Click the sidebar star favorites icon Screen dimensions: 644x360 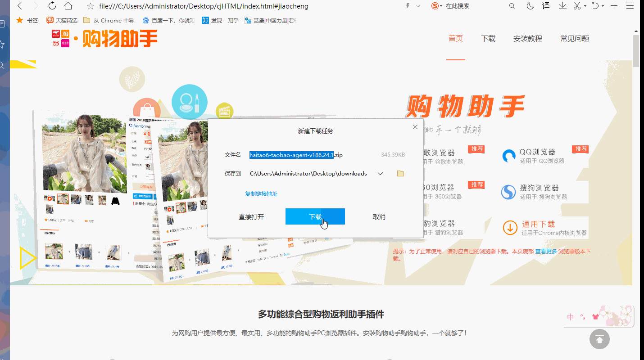pyautogui.click(x=2, y=44)
